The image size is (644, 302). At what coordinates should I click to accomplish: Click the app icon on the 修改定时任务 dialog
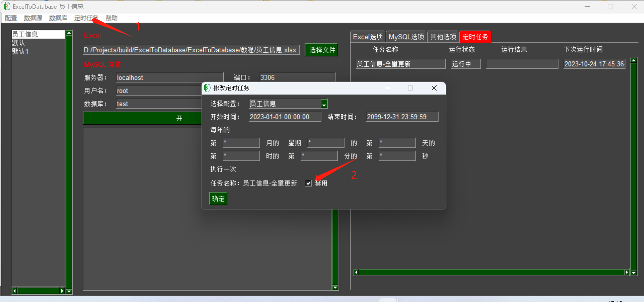tap(207, 88)
